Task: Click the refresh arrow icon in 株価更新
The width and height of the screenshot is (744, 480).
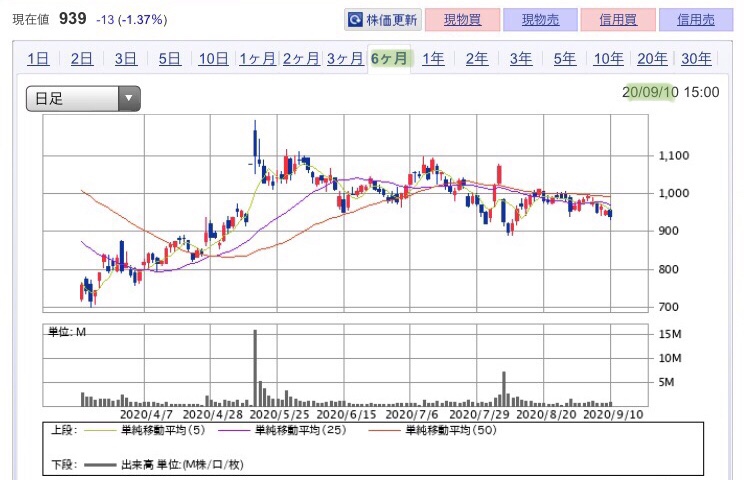Action: click(x=355, y=19)
